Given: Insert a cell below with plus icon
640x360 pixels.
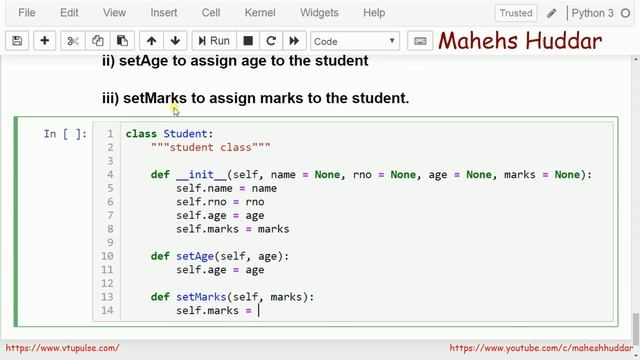Looking at the screenshot, I should (x=44, y=41).
